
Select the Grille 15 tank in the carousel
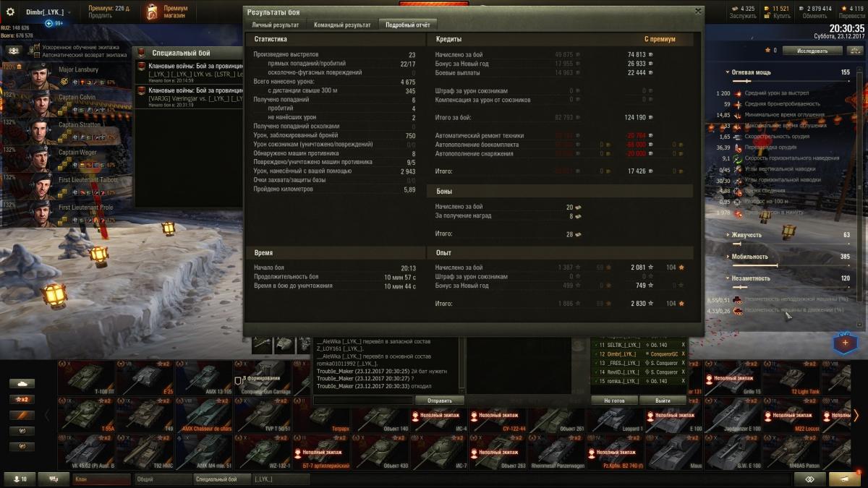coord(733,378)
